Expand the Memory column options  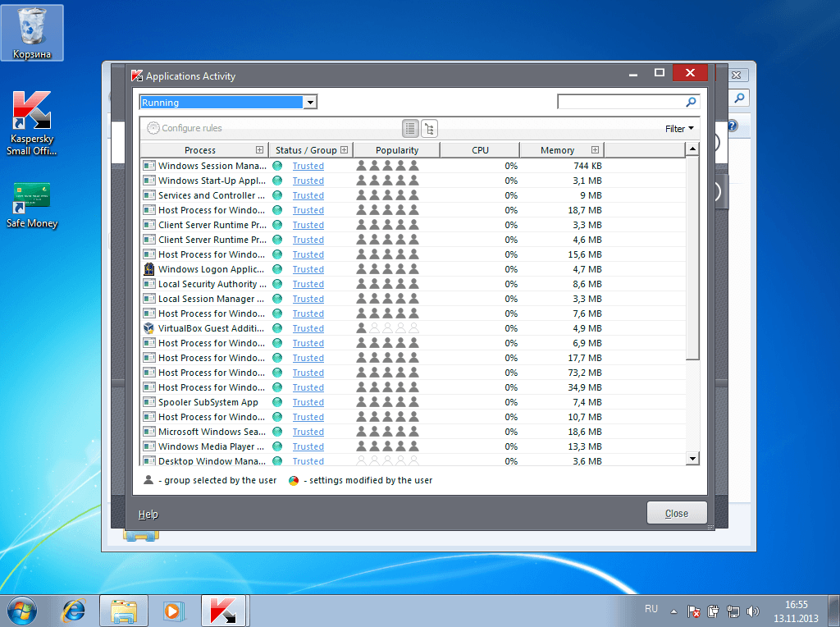click(595, 150)
